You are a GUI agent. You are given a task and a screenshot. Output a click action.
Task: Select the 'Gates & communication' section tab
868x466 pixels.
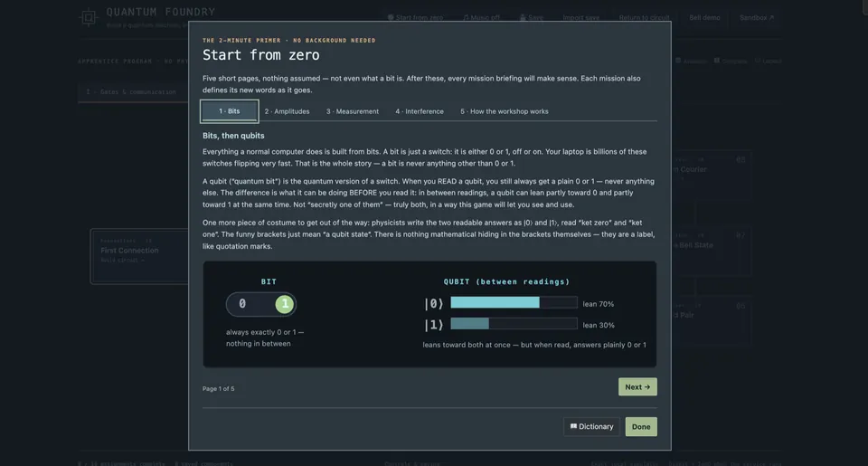133,92
